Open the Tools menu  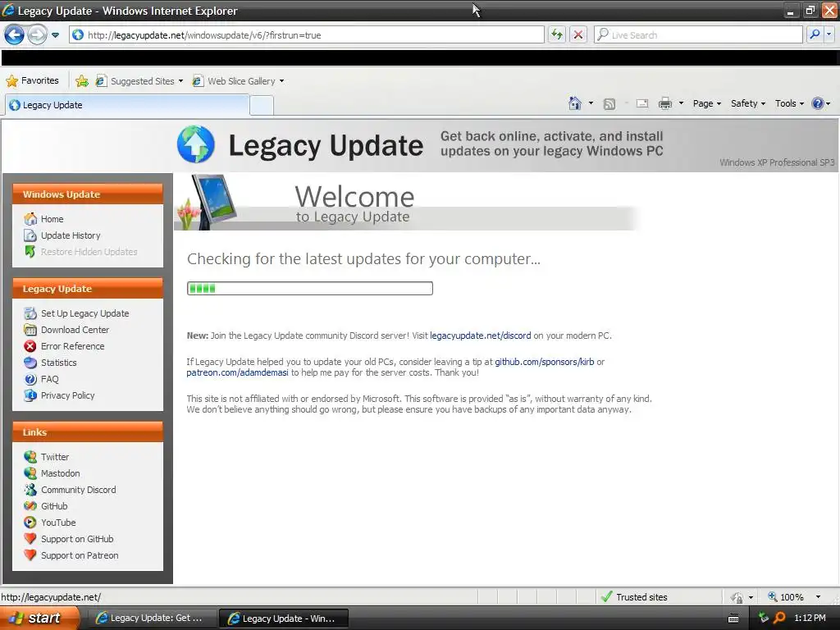(x=789, y=103)
